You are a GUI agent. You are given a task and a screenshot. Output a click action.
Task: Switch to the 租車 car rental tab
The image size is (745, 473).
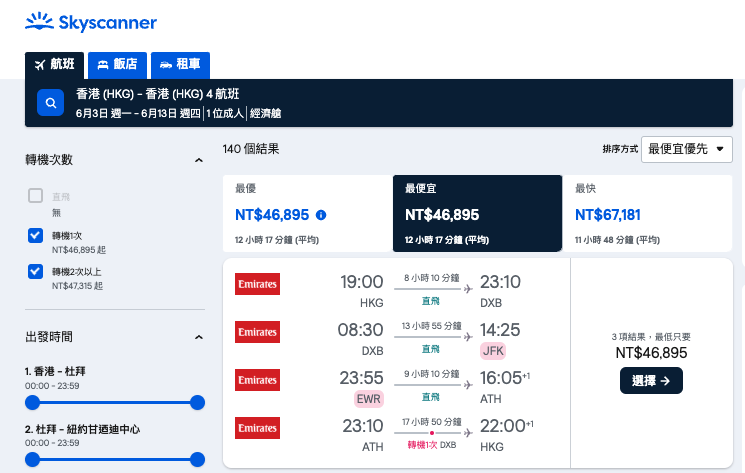(180, 65)
